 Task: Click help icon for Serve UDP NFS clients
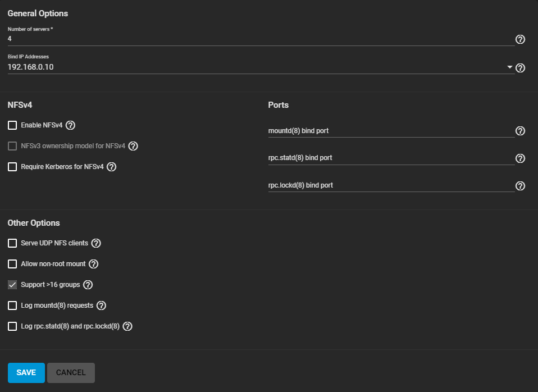pos(96,243)
